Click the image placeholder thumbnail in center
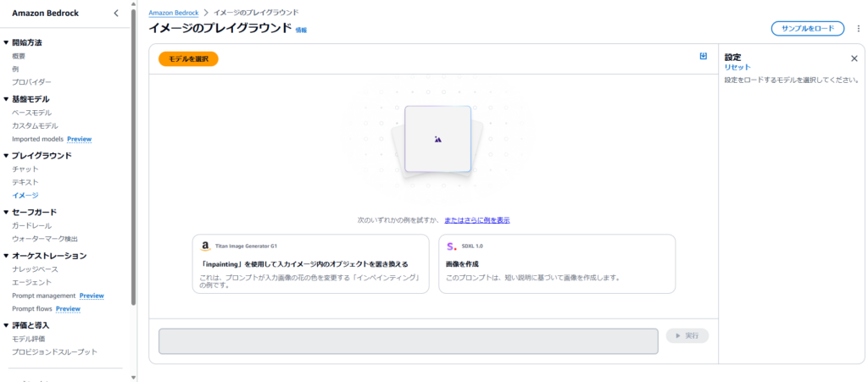Image resolution: width=868 pixels, height=382 pixels. (x=437, y=139)
